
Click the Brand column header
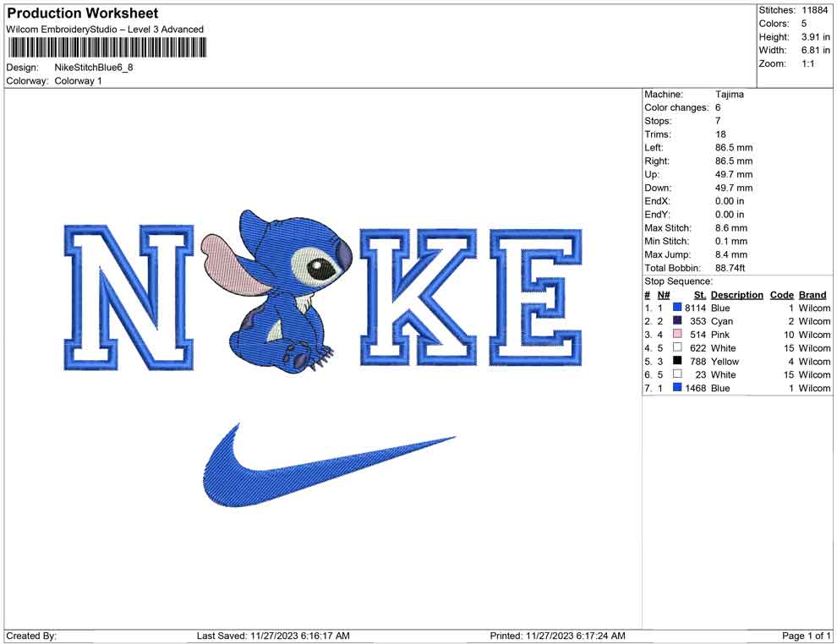[x=812, y=295]
